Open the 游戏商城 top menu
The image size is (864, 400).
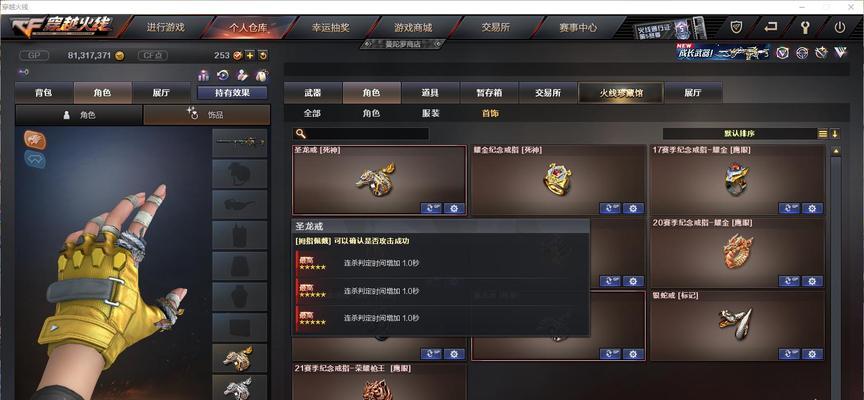click(413, 27)
